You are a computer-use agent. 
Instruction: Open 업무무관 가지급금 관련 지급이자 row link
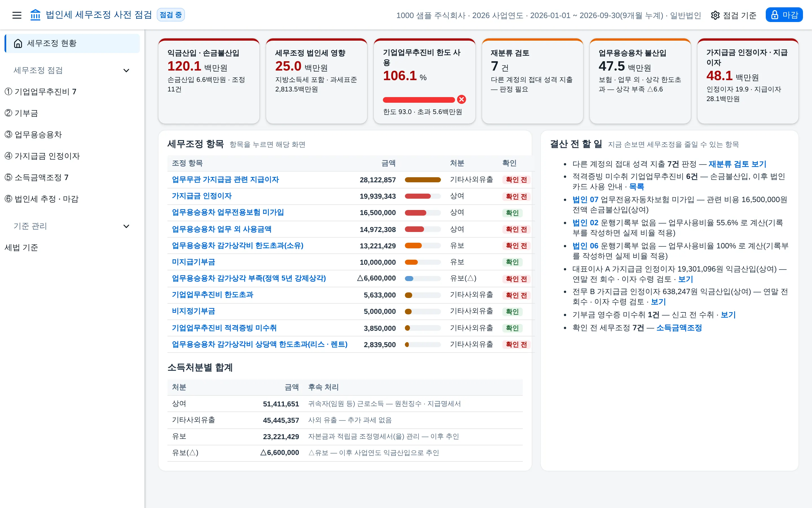[225, 179]
